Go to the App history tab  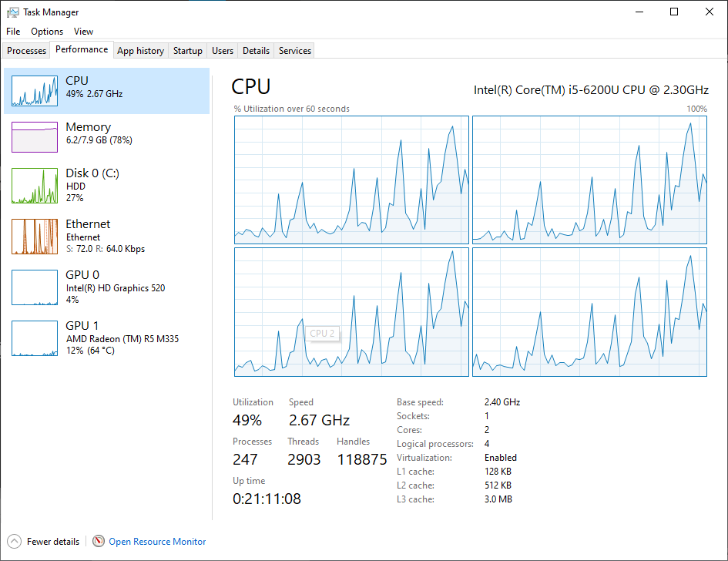pyautogui.click(x=140, y=51)
